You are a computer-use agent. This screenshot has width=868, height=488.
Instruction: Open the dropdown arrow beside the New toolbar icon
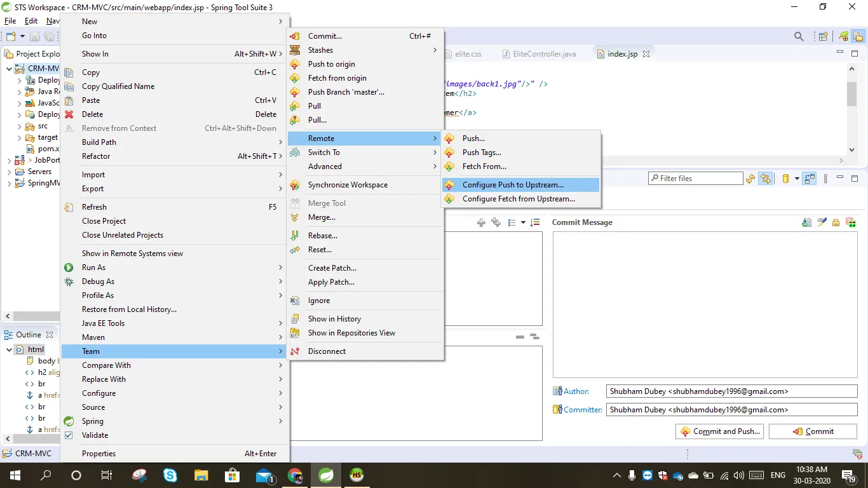tap(22, 37)
